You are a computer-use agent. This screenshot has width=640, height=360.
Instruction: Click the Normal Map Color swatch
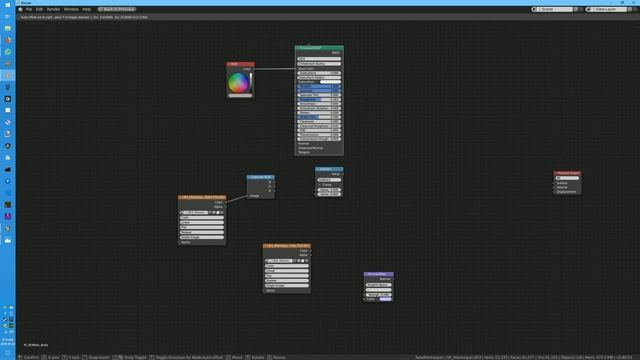point(385,299)
